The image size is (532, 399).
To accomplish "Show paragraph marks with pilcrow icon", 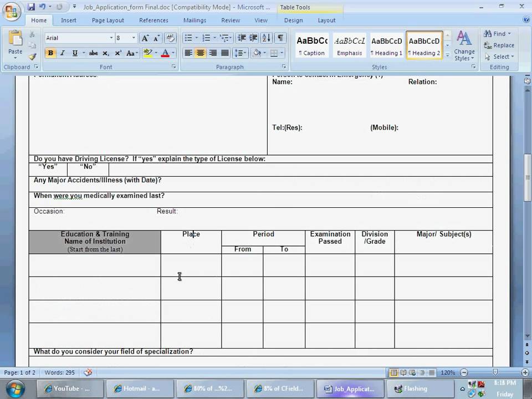I will tap(280, 38).
